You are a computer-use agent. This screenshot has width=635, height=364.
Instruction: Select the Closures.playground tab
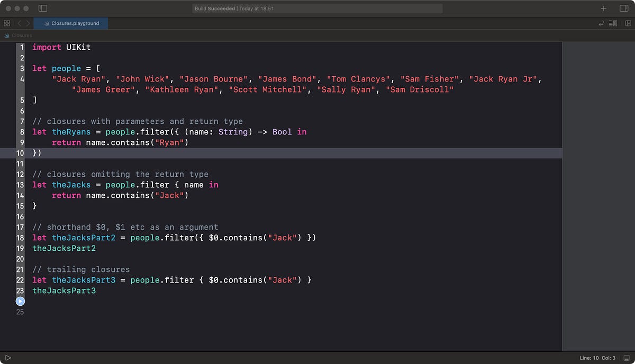coord(70,23)
